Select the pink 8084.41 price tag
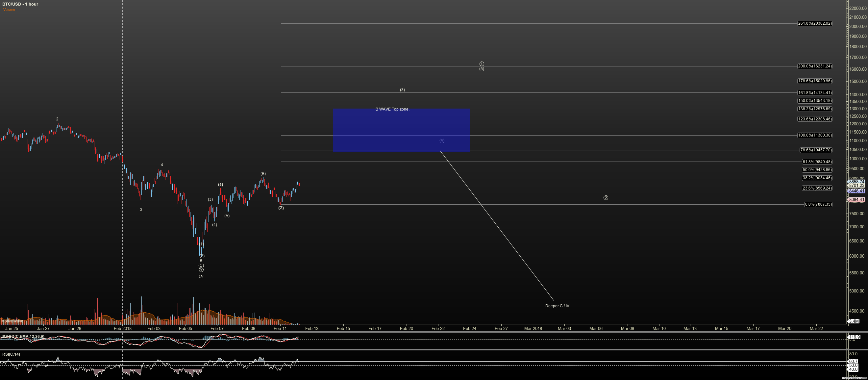This screenshot has width=868, height=380. pos(857,200)
